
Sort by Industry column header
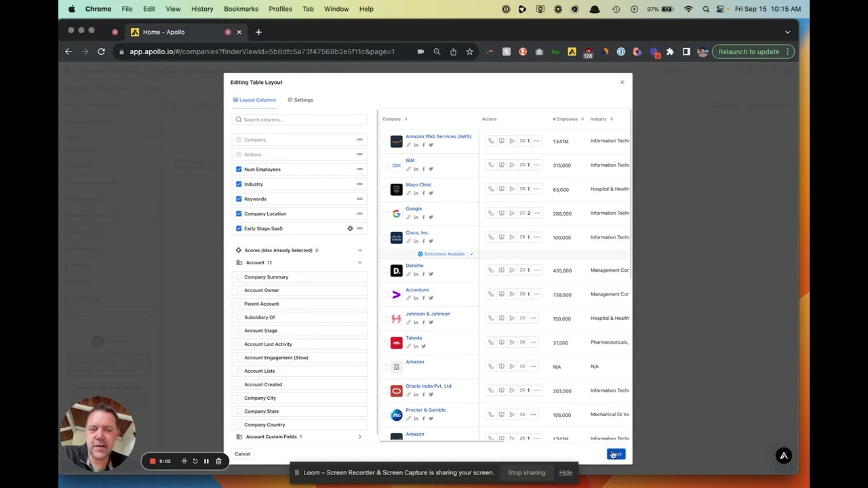tap(601, 119)
